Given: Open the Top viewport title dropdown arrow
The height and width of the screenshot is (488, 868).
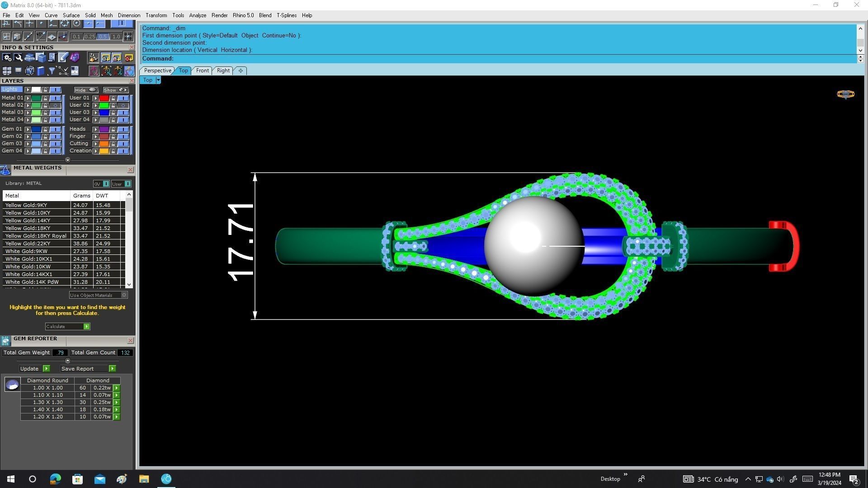Looking at the screenshot, I should 158,80.
